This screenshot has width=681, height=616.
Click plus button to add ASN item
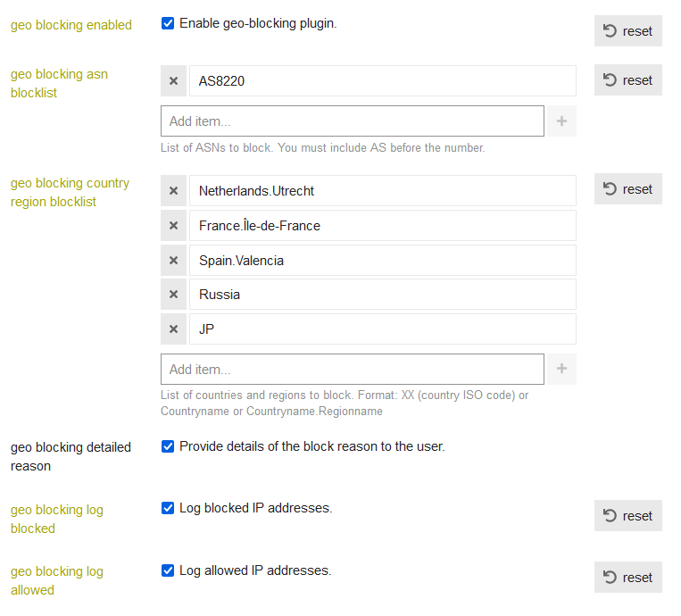click(x=561, y=121)
